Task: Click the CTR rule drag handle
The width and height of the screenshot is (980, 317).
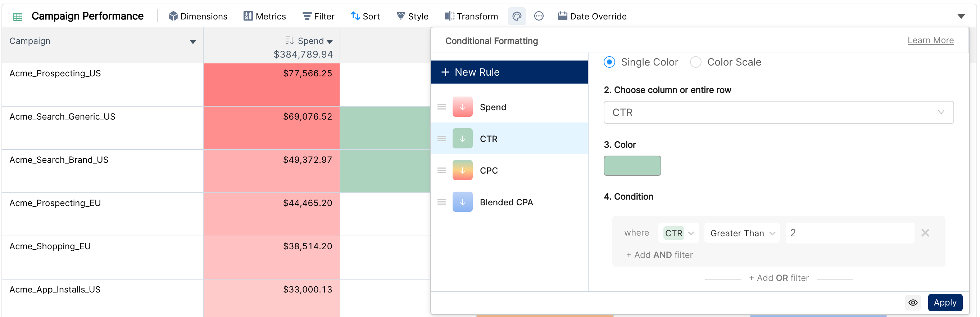Action: click(441, 139)
